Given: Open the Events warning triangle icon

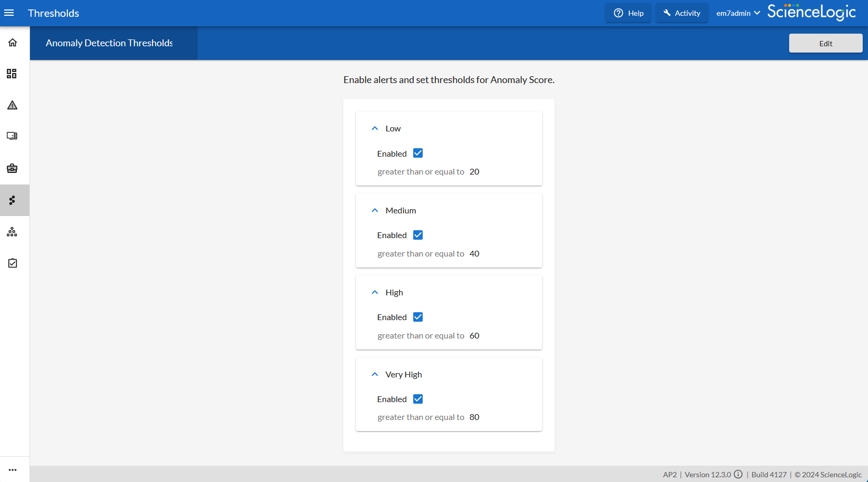Looking at the screenshot, I should click(x=12, y=105).
